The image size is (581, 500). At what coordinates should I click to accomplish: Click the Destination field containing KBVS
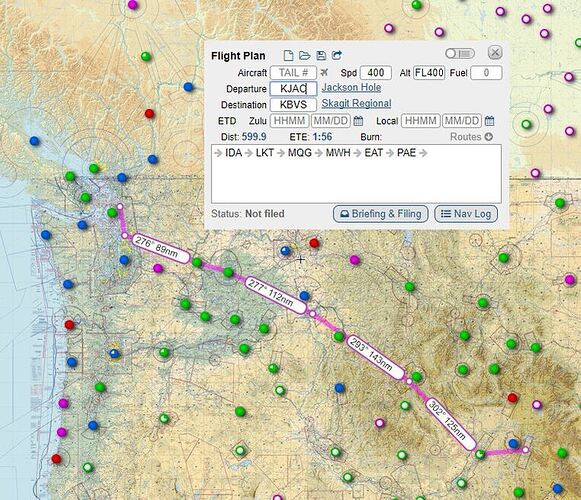[293, 105]
